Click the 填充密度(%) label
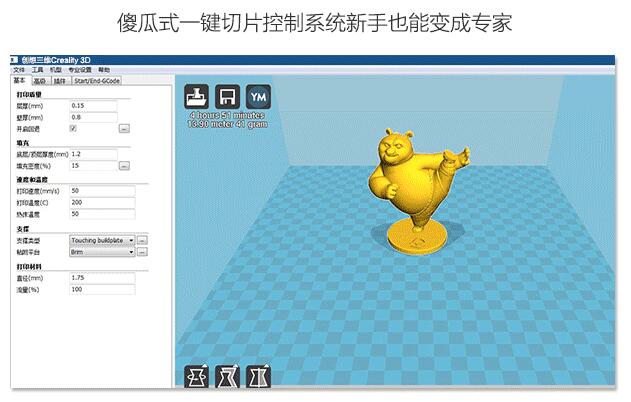The width and height of the screenshot is (631, 402). [33, 166]
